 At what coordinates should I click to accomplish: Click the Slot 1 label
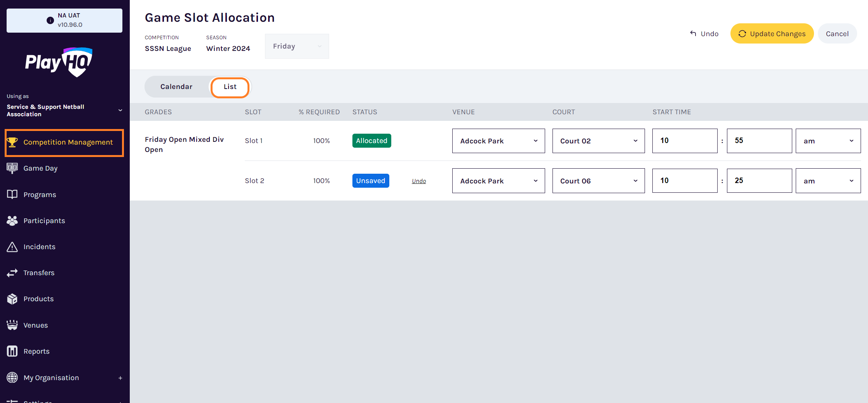[254, 141]
